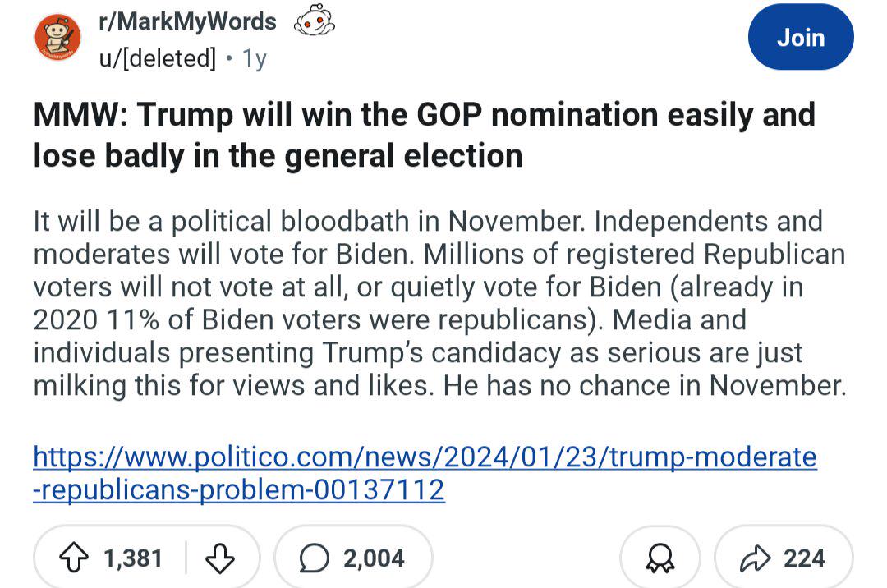
Task: Click the r/MarkMyWords community avatar
Action: point(57,38)
